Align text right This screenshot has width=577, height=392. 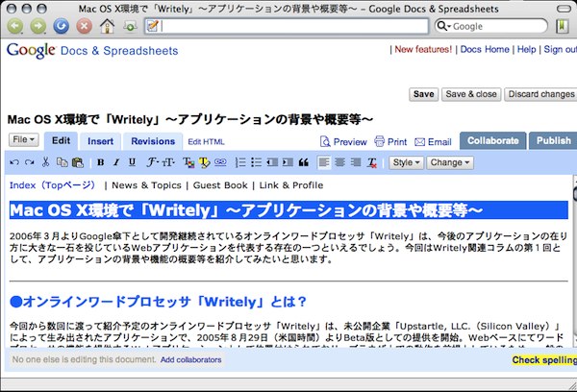coord(356,162)
